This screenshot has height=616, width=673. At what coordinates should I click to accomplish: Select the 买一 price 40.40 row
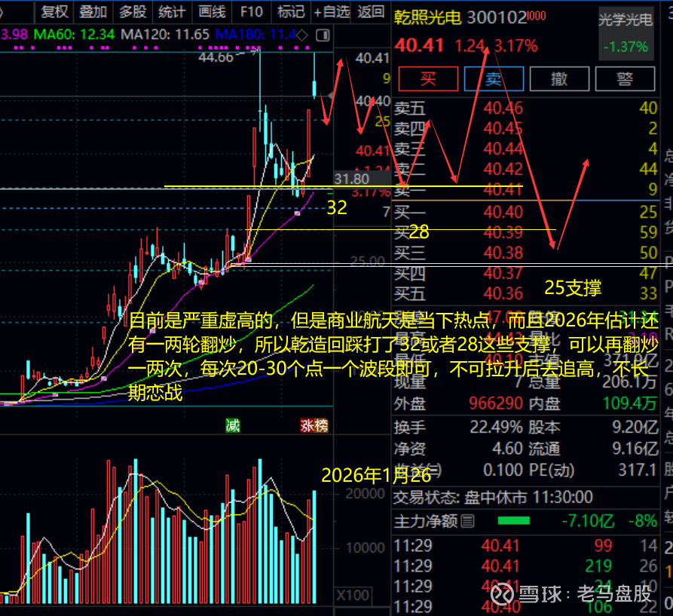tap(525, 212)
